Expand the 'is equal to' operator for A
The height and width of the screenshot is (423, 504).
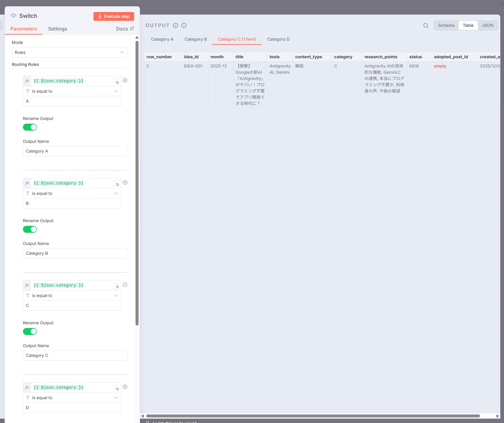(x=72, y=91)
